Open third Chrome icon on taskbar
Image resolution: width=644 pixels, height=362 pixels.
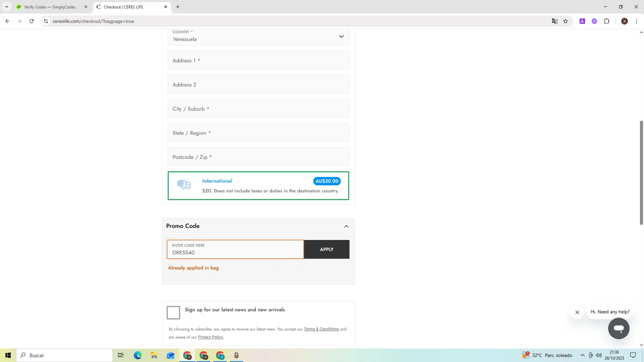point(220,355)
